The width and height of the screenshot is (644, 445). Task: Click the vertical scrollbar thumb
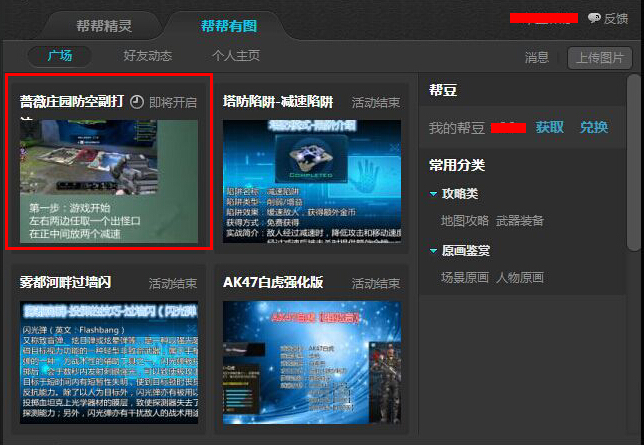click(x=633, y=161)
